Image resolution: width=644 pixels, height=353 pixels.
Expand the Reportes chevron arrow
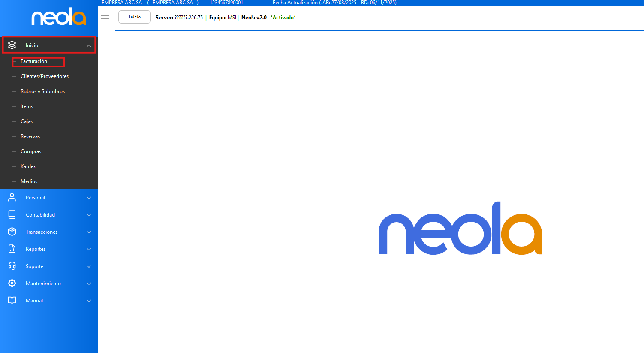(89, 249)
